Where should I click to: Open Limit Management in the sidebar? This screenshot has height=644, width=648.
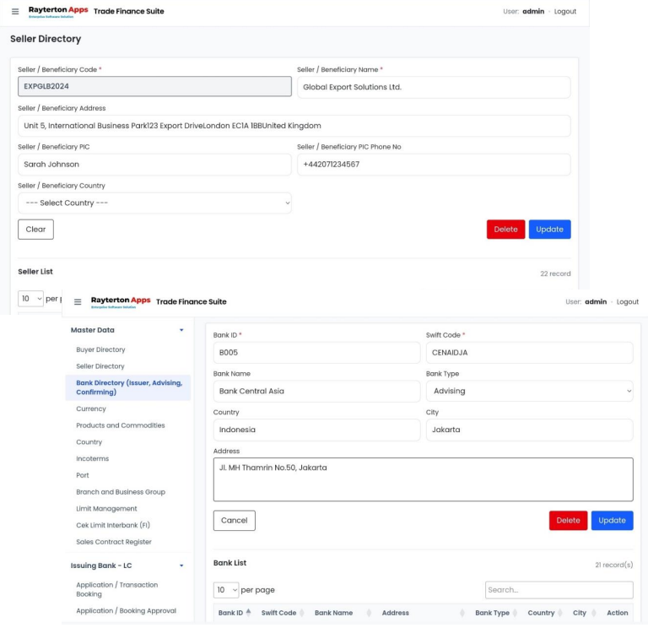point(106,509)
